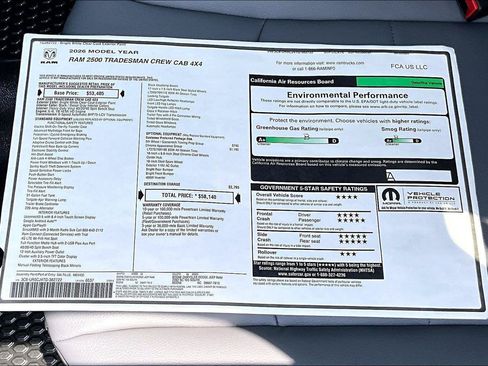Click the 'INTERIOR FEATURES' subheading

(x=54, y=212)
